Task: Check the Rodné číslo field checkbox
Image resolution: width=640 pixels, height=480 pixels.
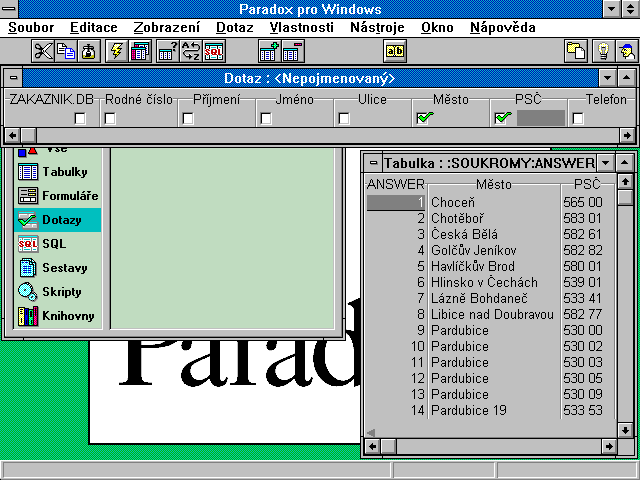Action: [110, 119]
